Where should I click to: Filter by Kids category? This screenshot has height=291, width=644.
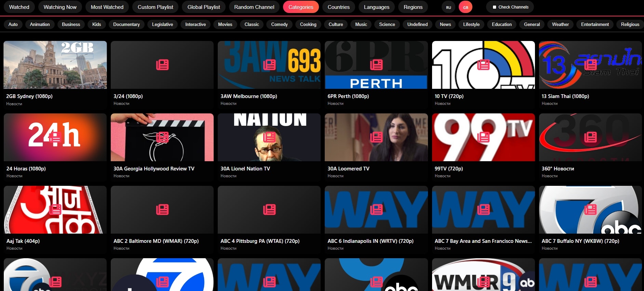[97, 24]
